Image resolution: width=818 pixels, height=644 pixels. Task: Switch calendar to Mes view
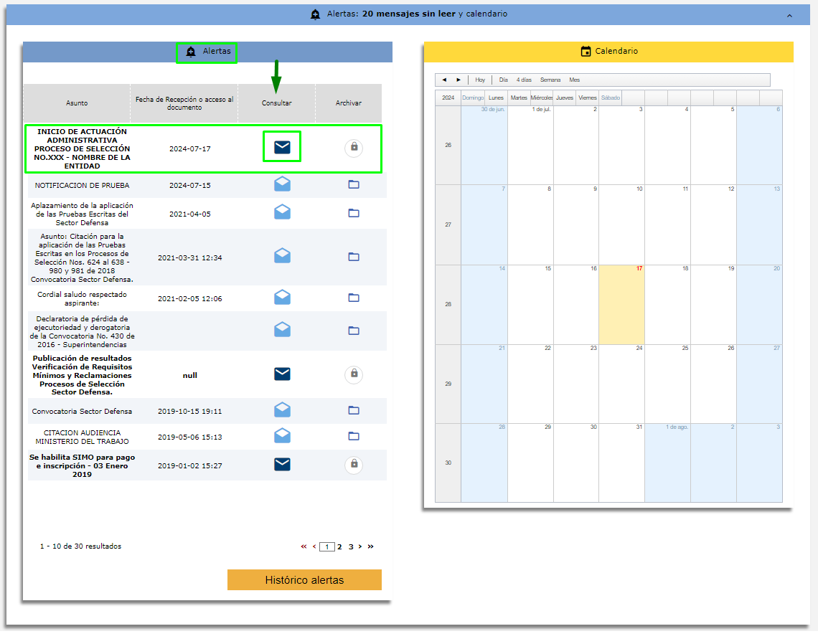575,80
